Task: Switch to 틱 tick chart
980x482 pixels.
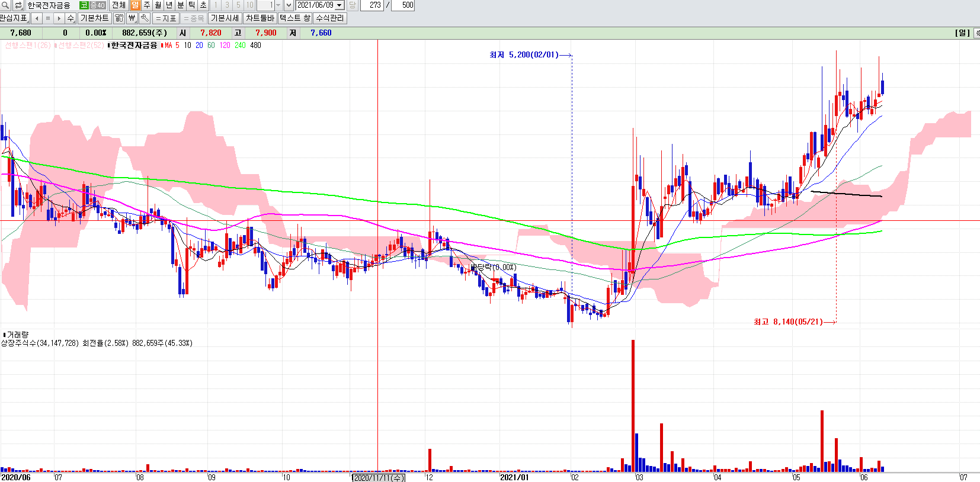Action: tap(191, 5)
